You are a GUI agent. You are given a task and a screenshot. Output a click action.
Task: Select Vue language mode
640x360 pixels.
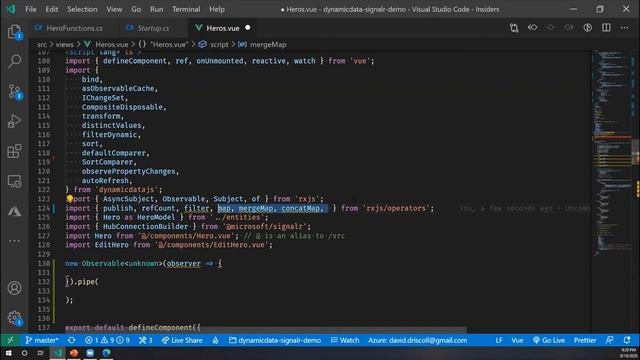[x=517, y=340]
